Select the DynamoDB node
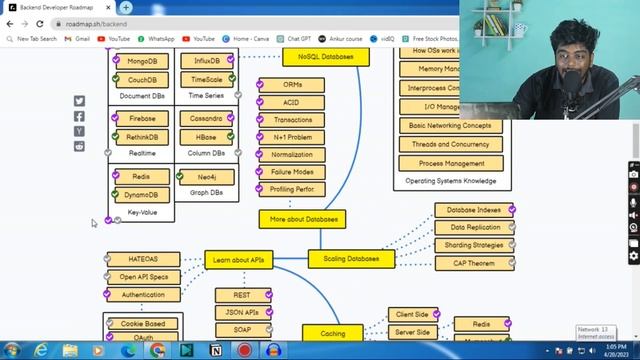The width and height of the screenshot is (640, 360). (142, 195)
